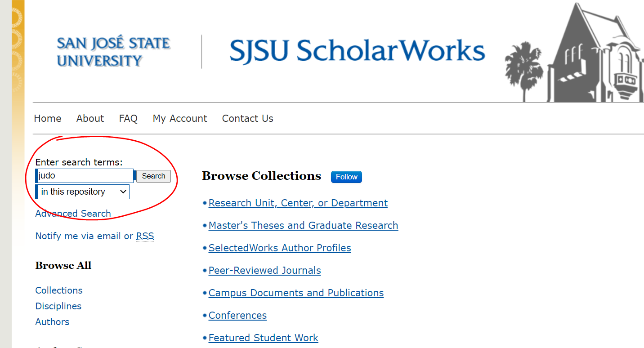Viewport: 644px width, 348px height.
Task: Expand the 'in this repository' dropdown
Action: [84, 192]
